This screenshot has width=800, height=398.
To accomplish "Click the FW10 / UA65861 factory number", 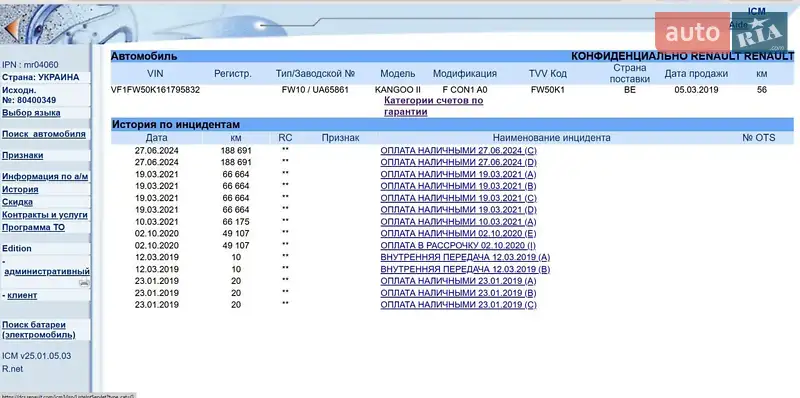I will [315, 90].
